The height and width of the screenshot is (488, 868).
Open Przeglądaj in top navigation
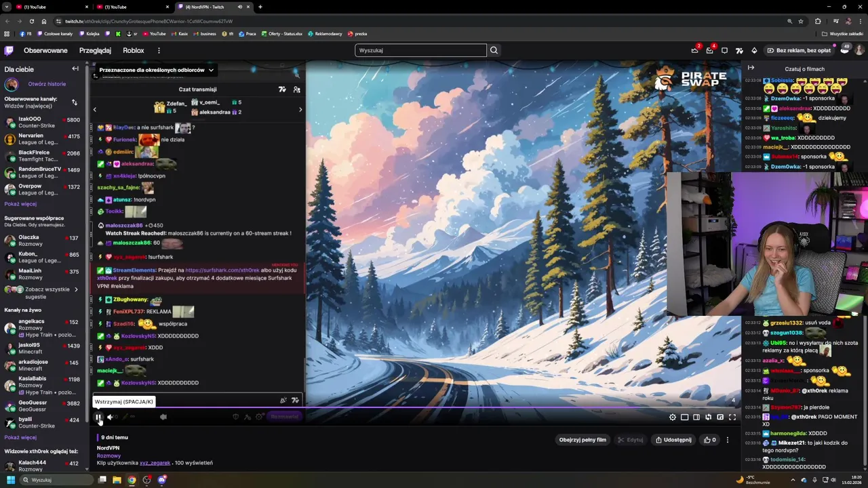pyautogui.click(x=95, y=50)
